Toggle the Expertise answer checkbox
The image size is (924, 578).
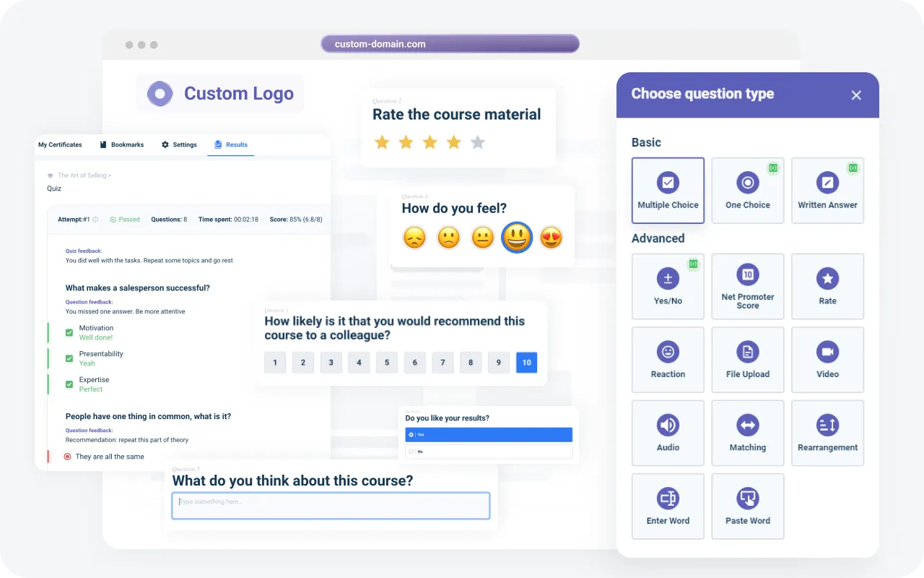click(x=69, y=384)
